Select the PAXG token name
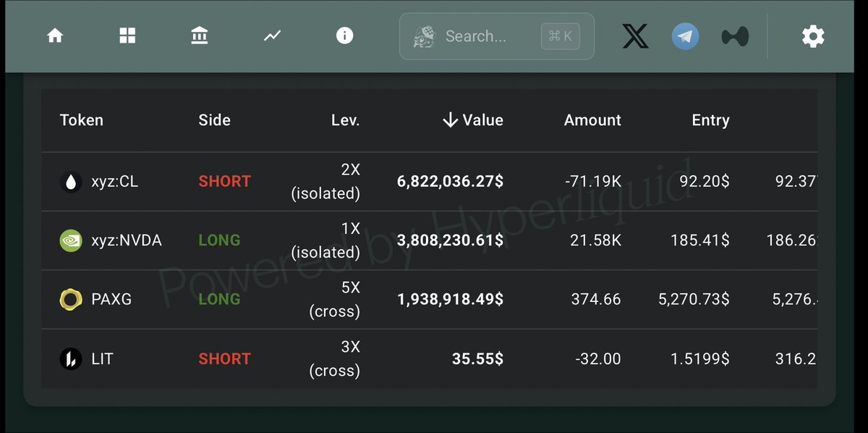Viewport: 868px width, 433px height. 111,299
